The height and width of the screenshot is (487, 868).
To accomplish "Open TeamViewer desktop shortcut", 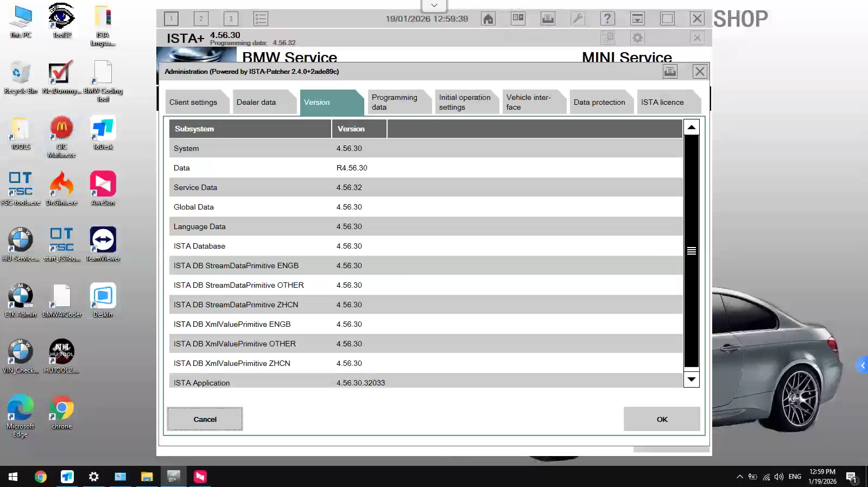I will pyautogui.click(x=103, y=244).
